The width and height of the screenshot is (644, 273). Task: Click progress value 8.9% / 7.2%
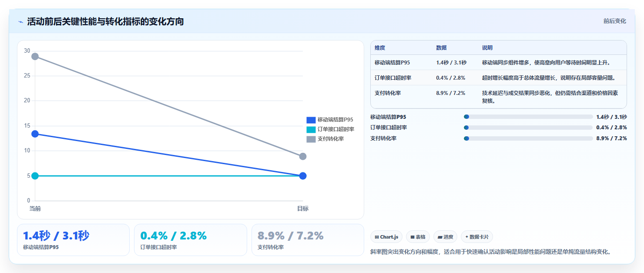611,138
